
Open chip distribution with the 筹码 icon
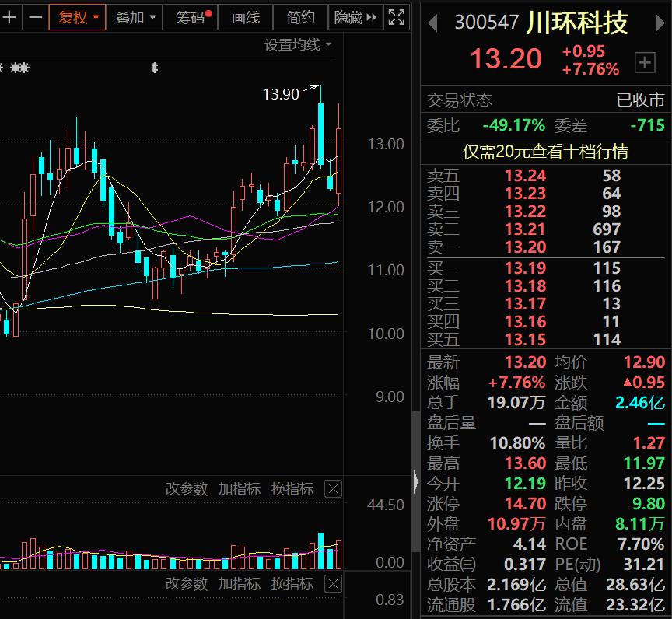pos(189,16)
